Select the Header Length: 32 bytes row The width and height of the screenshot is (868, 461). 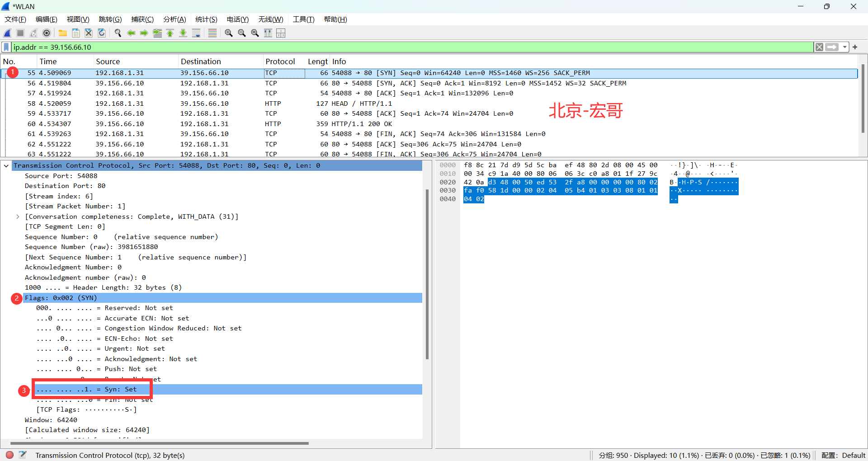point(223,287)
